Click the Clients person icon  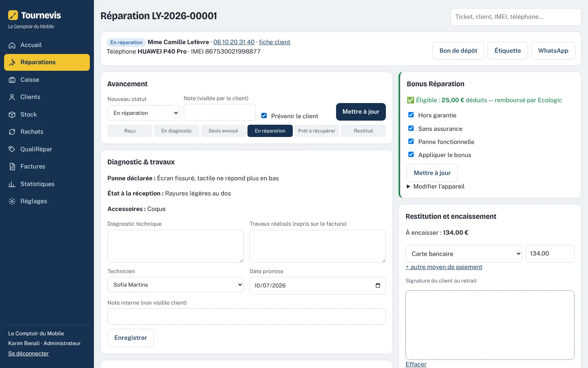pos(12,97)
